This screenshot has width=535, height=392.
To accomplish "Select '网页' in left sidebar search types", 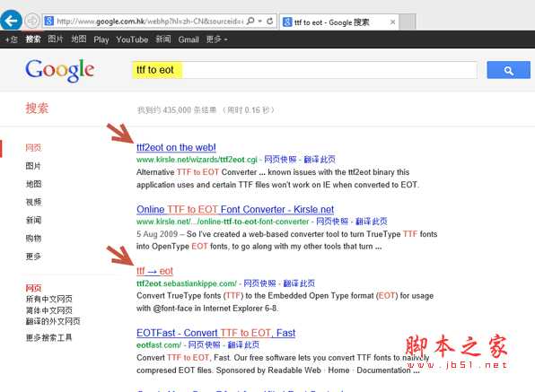I will [x=33, y=148].
